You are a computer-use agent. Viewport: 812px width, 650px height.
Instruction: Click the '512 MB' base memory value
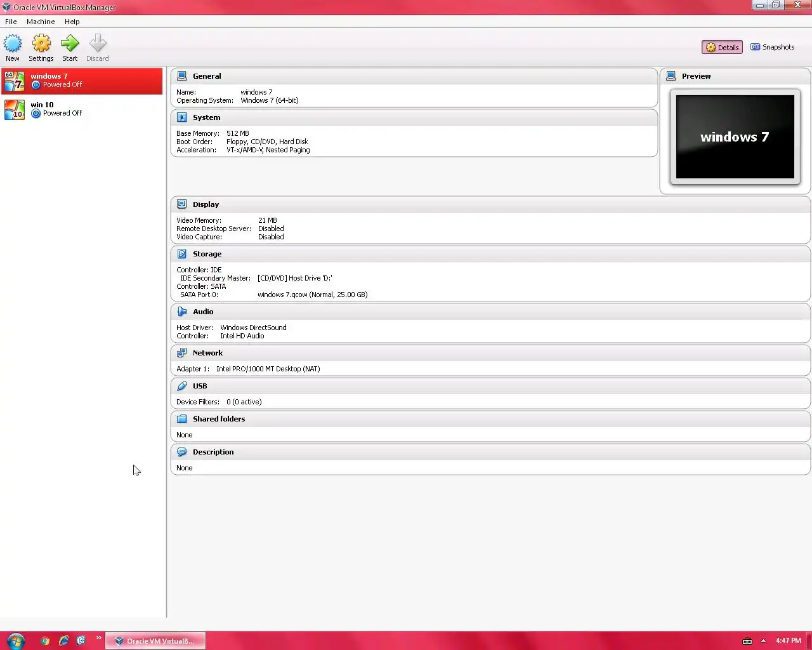pyautogui.click(x=238, y=133)
